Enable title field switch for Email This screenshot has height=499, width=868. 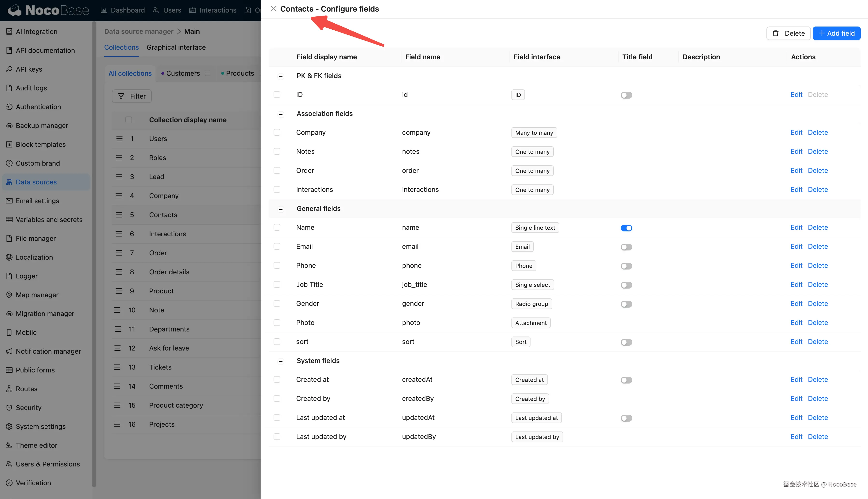[x=626, y=247]
